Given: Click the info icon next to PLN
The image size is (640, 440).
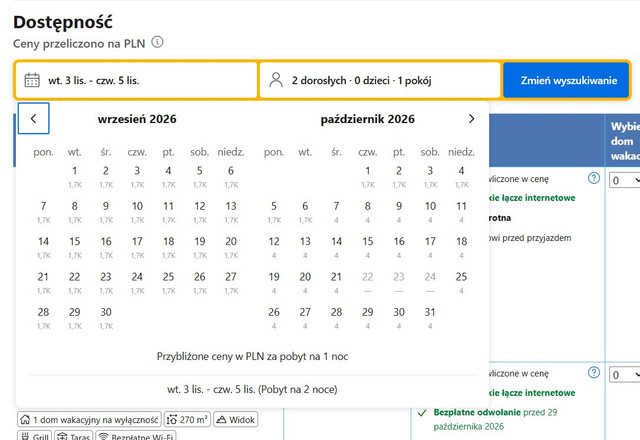Looking at the screenshot, I should pos(158,42).
